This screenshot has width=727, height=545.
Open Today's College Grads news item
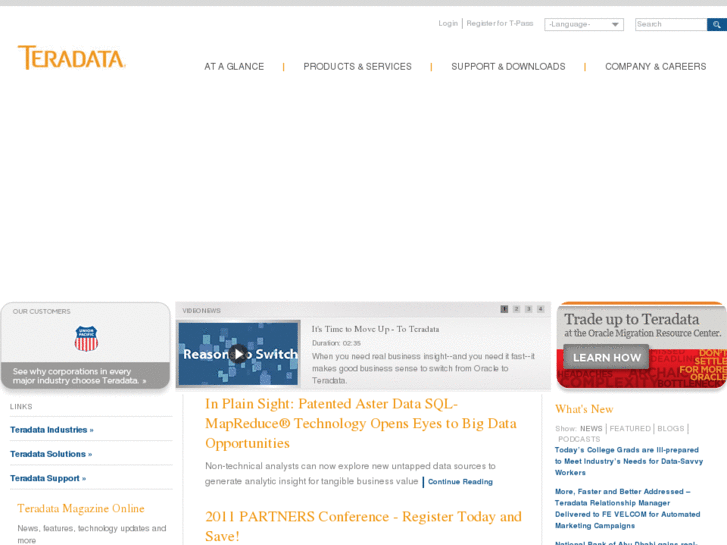(629, 461)
